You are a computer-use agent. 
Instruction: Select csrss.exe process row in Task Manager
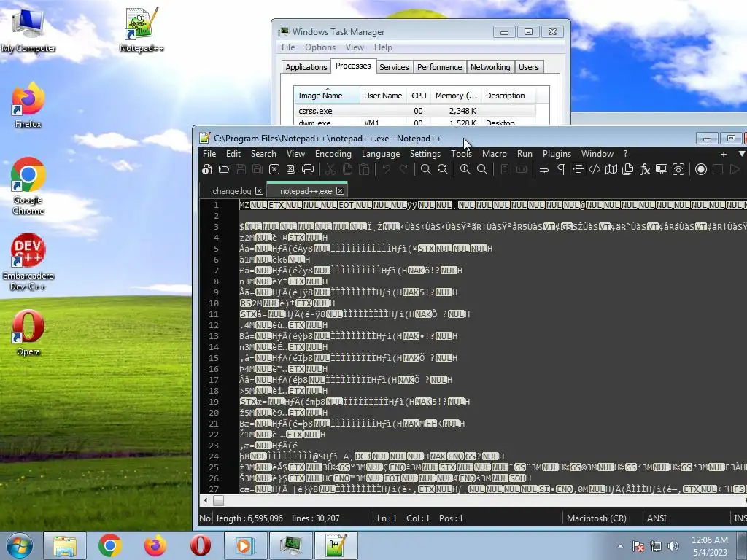click(x=414, y=111)
